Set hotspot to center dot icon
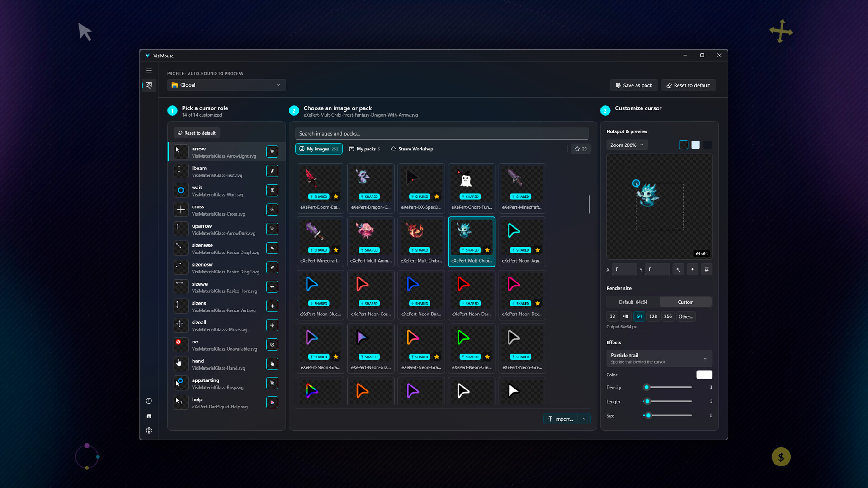 coord(693,269)
